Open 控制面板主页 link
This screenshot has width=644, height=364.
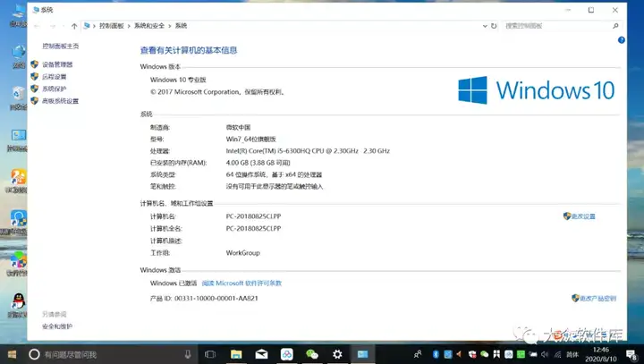[x=61, y=46]
